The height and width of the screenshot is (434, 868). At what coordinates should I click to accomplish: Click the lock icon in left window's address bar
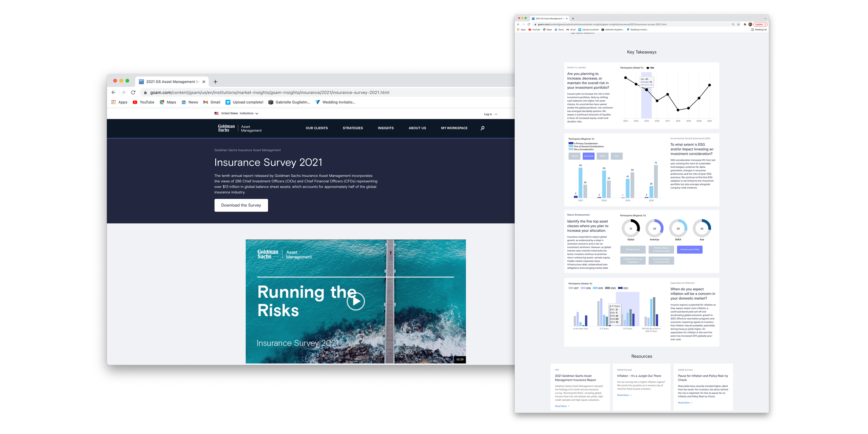point(145,93)
